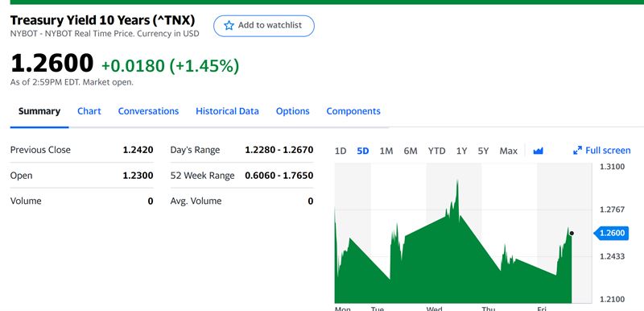This screenshot has width=644, height=311.
Task: Click the Add to watchlist button
Action: [x=264, y=26]
